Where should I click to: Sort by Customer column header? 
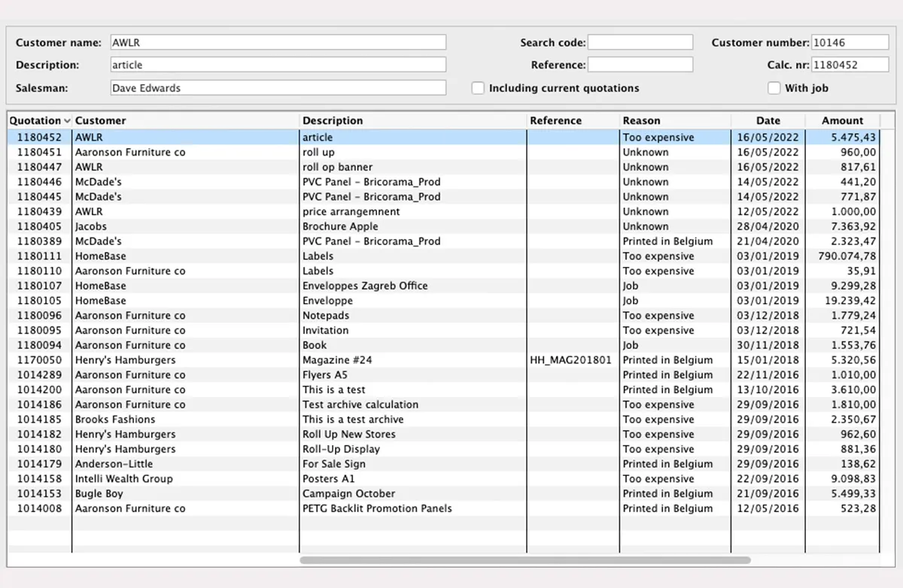click(186, 120)
